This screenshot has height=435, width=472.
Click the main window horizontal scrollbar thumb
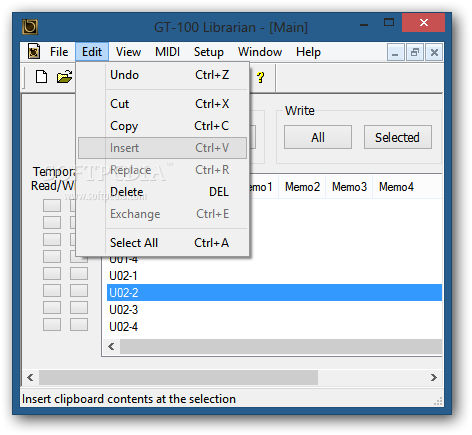pos(178,378)
